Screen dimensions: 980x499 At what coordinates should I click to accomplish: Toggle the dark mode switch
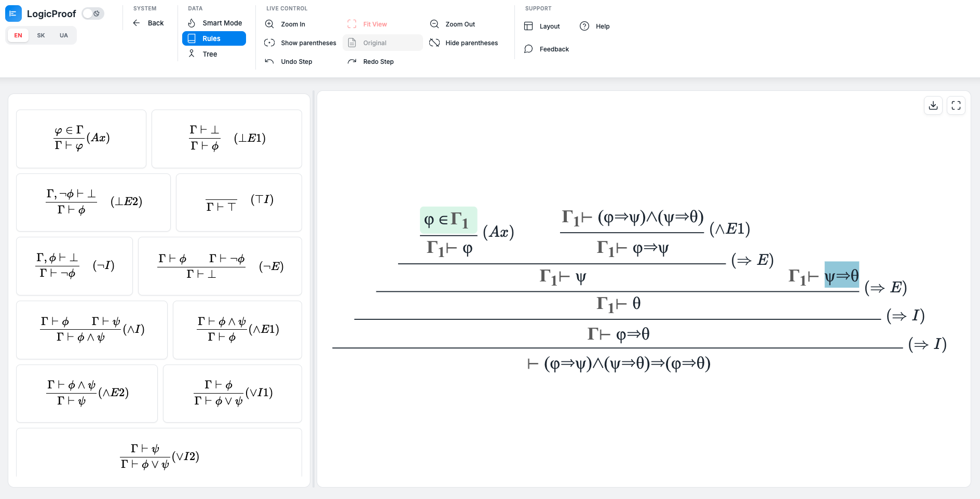point(93,14)
